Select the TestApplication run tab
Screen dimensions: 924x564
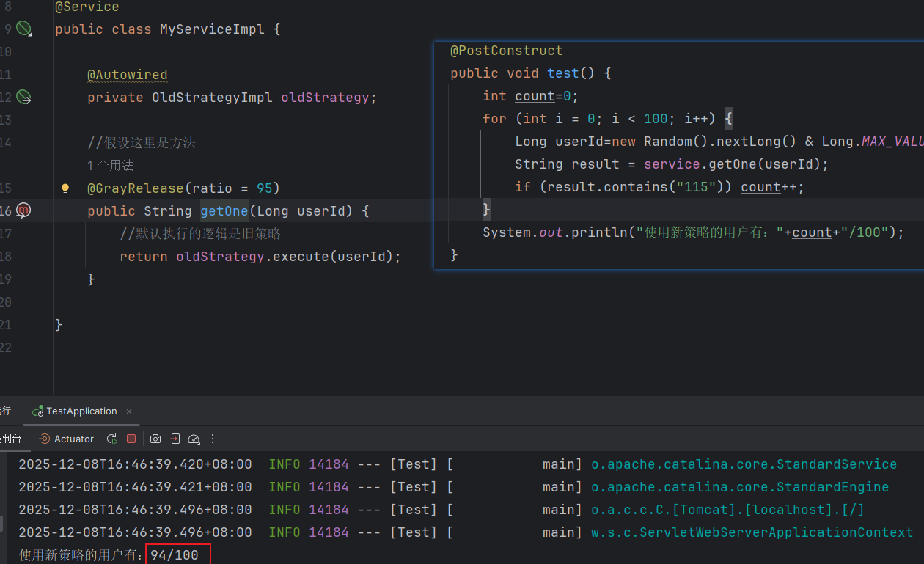81,411
